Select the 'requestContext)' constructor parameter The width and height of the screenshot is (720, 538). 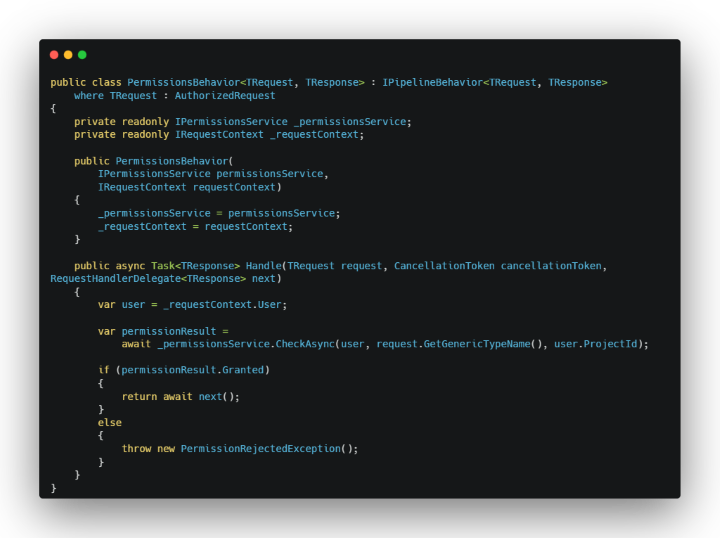(237, 187)
